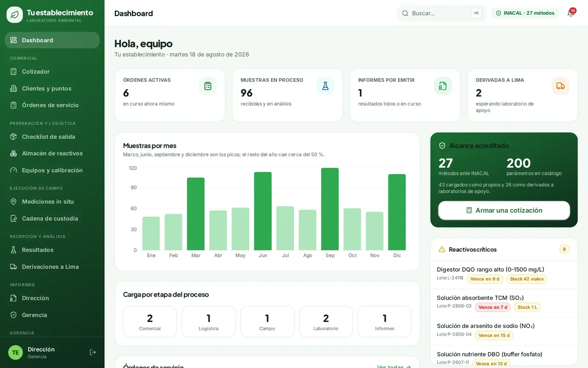Open Resultados in the sidebar
Image resolution: width=588 pixels, height=368 pixels.
[x=52, y=250]
